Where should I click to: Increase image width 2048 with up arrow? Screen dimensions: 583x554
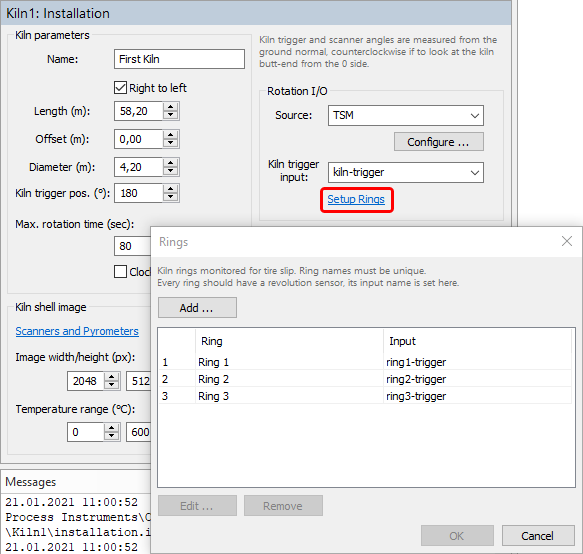pyautogui.click(x=112, y=377)
